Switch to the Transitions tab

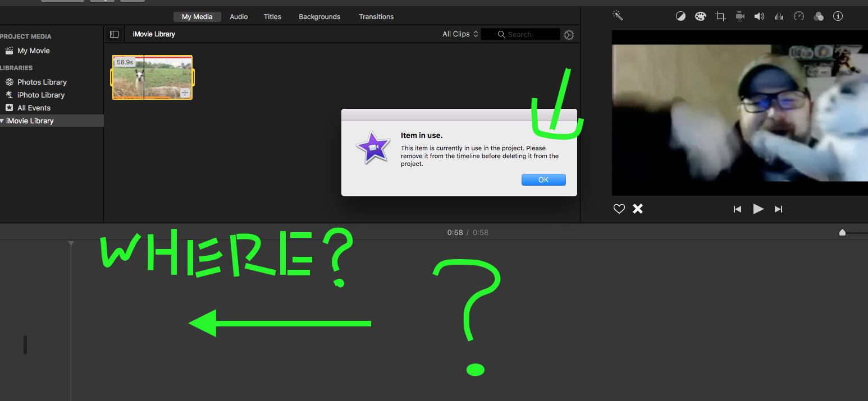coord(376,17)
